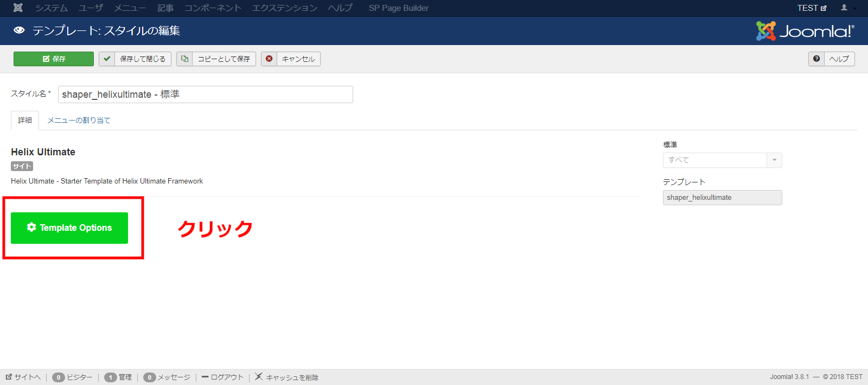This screenshot has width=868, height=385.
Task: Click the キャンセル button
Action: (291, 59)
